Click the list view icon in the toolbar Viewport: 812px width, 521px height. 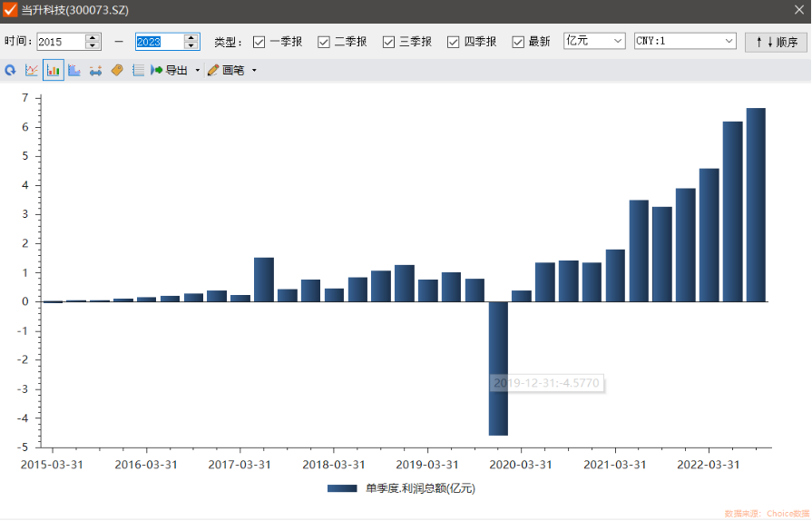click(x=138, y=70)
